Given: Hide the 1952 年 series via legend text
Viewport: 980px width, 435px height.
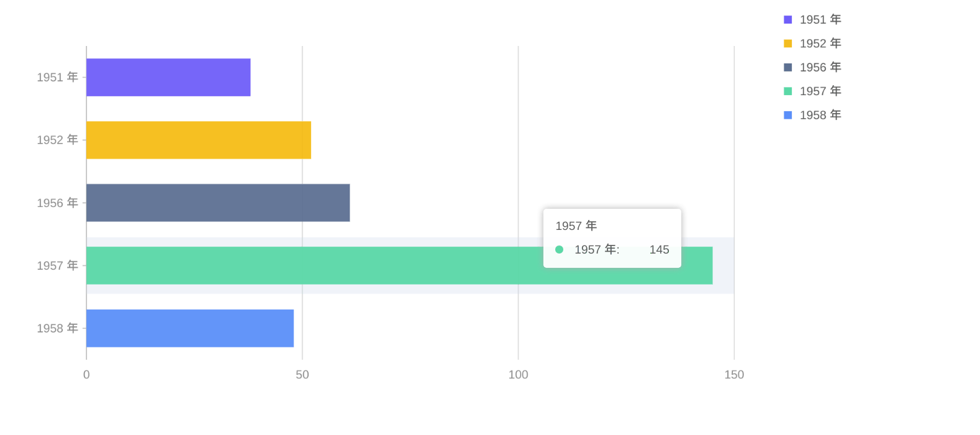Looking at the screenshot, I should tap(820, 43).
